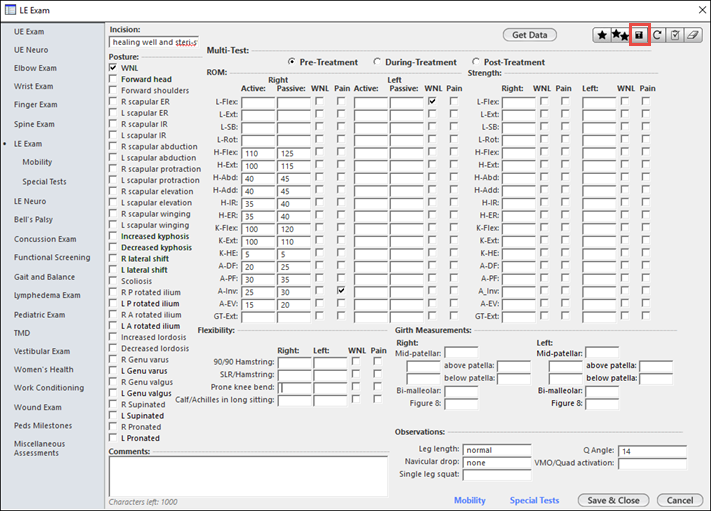Check Decreased lordosis checkbox
The width and height of the screenshot is (711, 511).
[113, 348]
